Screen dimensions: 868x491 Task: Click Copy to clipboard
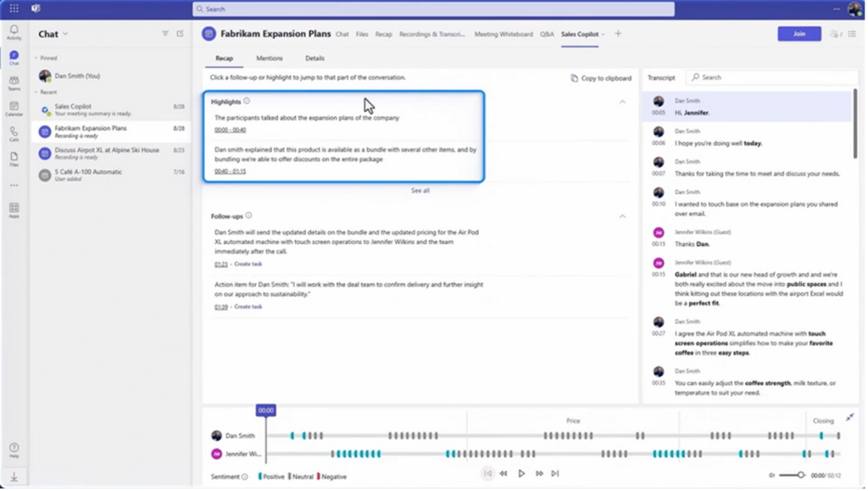coord(601,78)
